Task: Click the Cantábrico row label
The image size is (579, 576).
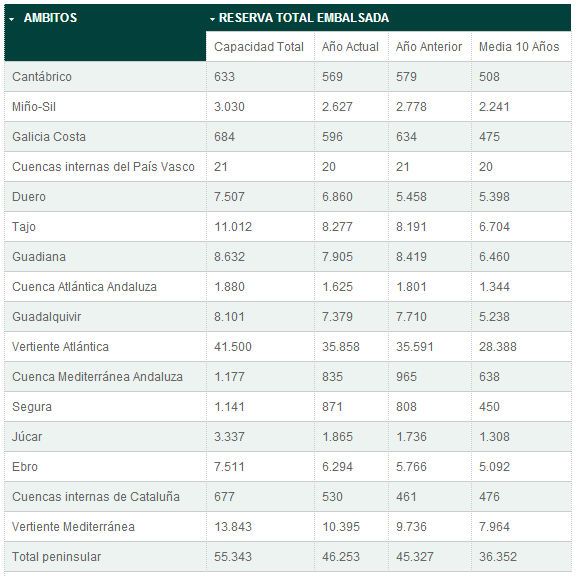Action: pyautogui.click(x=42, y=77)
